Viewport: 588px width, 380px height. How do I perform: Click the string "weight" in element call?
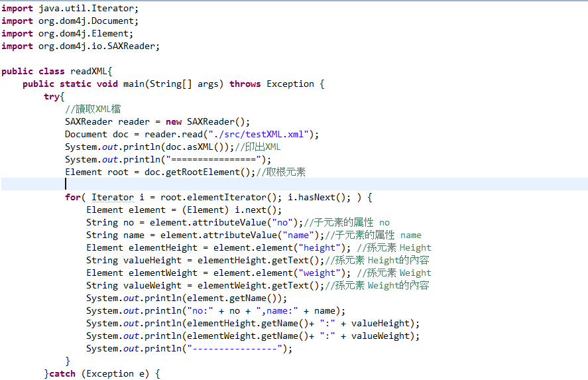(320, 273)
